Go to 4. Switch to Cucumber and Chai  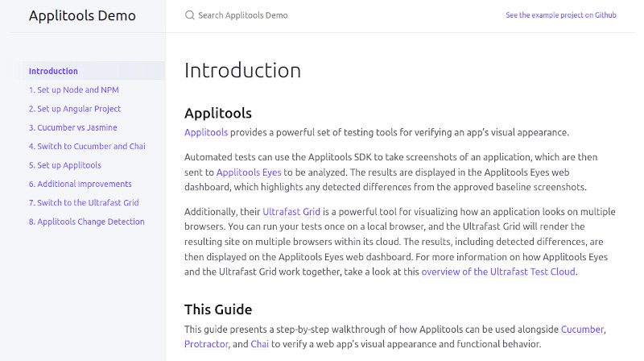click(88, 147)
